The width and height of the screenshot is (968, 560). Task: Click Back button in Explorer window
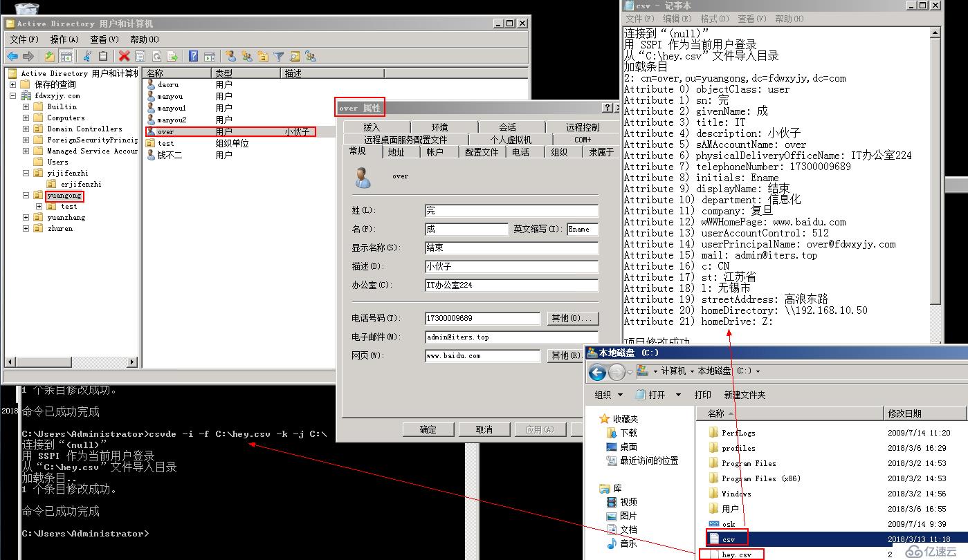click(x=597, y=373)
